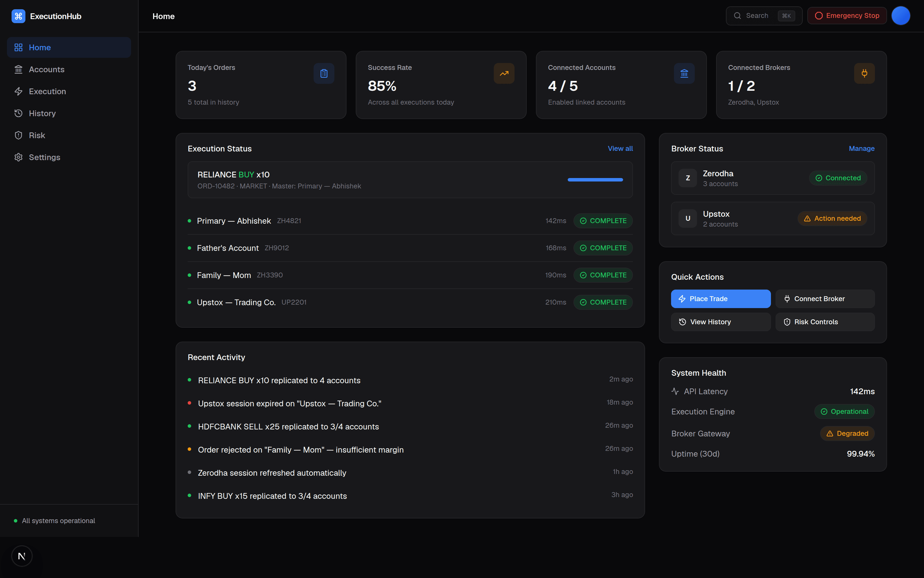Select History in the sidebar
924x578 pixels.
point(69,113)
